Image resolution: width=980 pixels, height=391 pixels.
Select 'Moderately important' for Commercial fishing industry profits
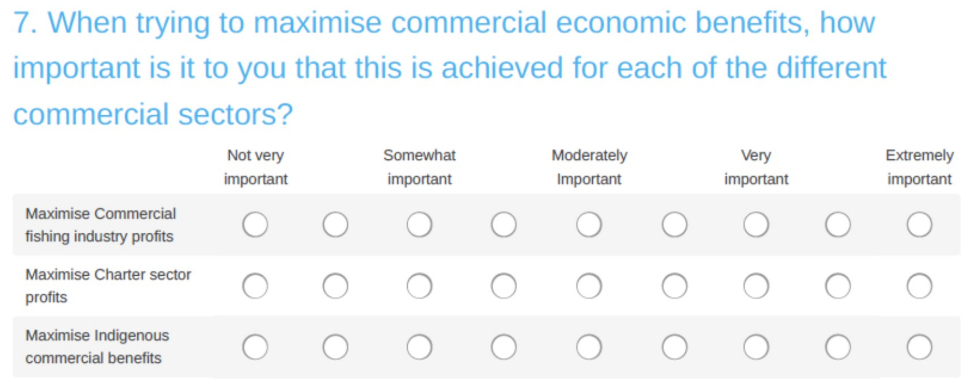pos(589,224)
